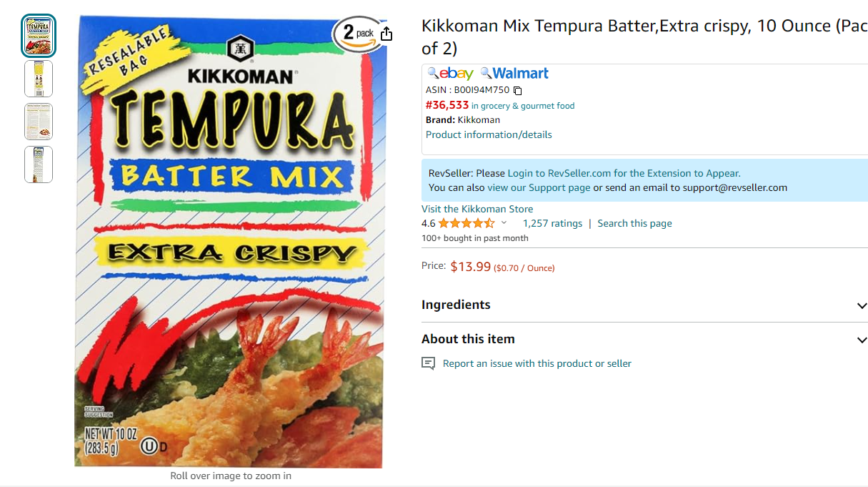Select the second product thumbnail
868x487 pixels.
click(x=39, y=79)
